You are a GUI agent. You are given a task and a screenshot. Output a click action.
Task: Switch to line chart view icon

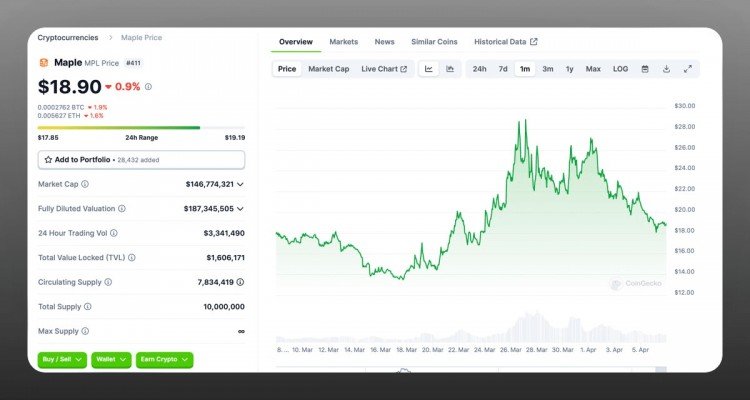tap(429, 69)
